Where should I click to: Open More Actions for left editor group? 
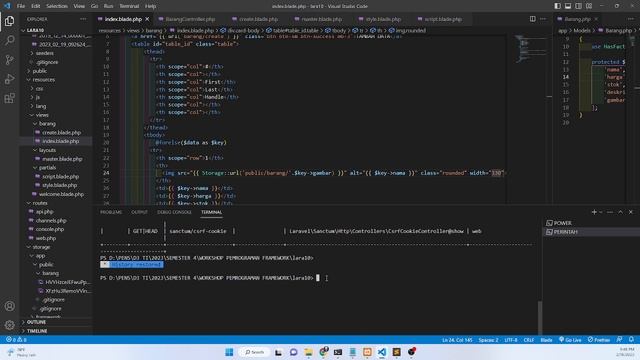tap(543, 19)
